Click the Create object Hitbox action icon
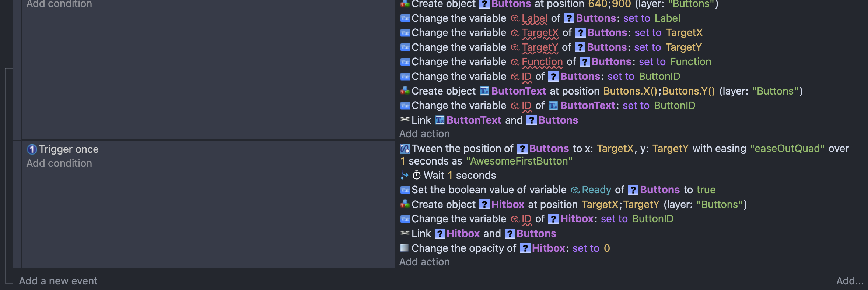Screen dimensions: 868x290 pos(405,204)
